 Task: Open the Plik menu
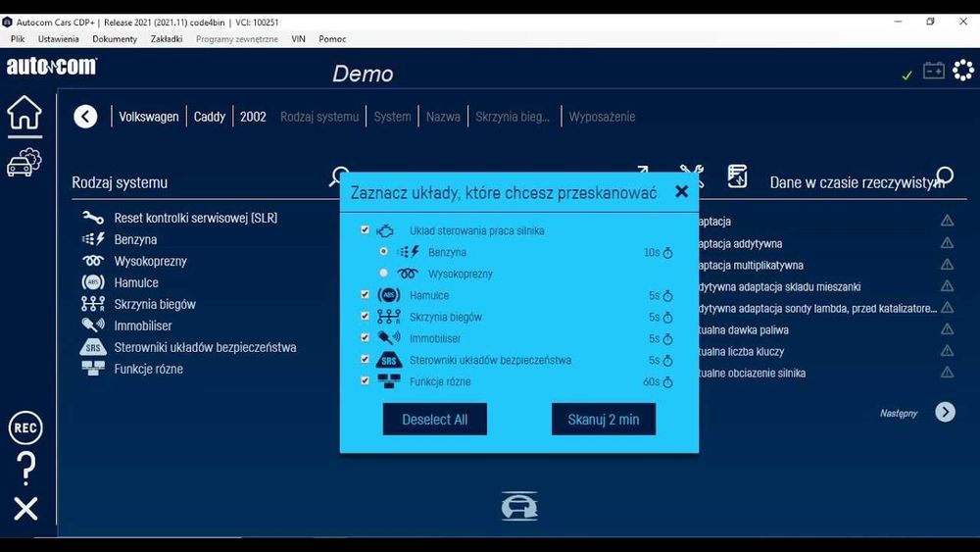coord(18,39)
